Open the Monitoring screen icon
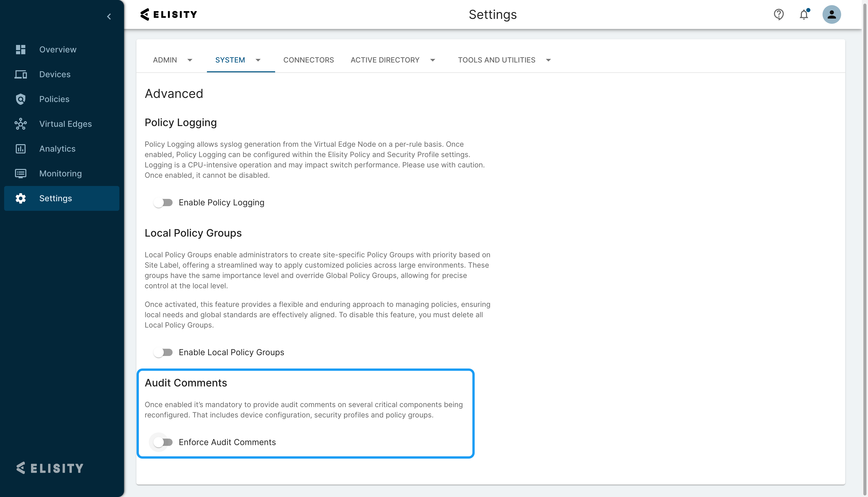868x497 pixels. (20, 173)
